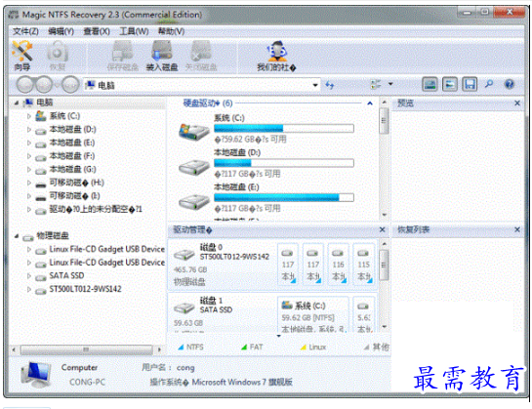The image size is (532, 409).
Task: Open the search magnifier tool
Action: pos(489,84)
